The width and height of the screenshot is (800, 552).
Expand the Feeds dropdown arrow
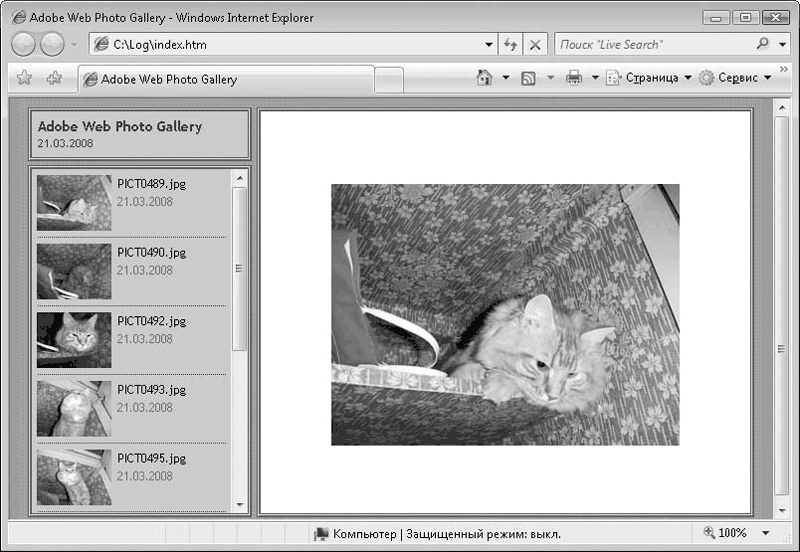coord(551,78)
